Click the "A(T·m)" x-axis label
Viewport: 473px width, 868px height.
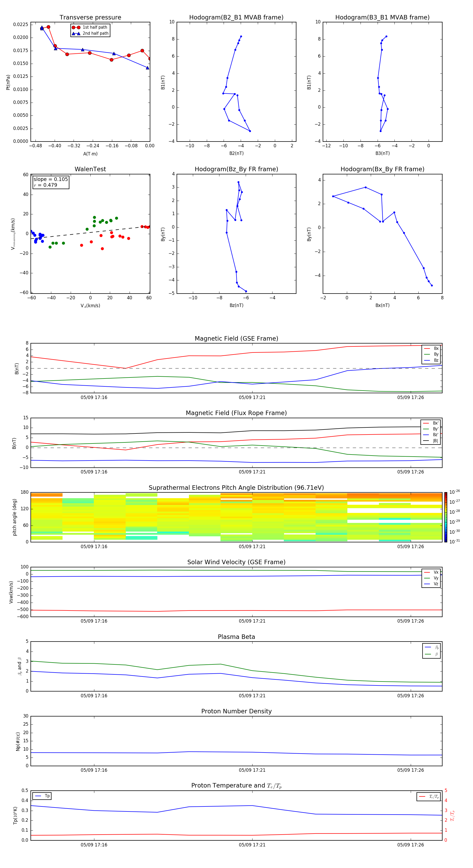click(x=90, y=154)
